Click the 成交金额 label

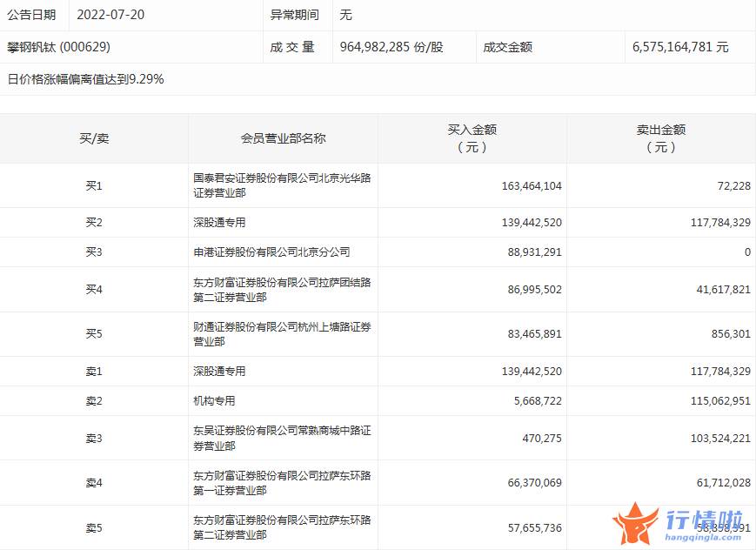coord(508,47)
